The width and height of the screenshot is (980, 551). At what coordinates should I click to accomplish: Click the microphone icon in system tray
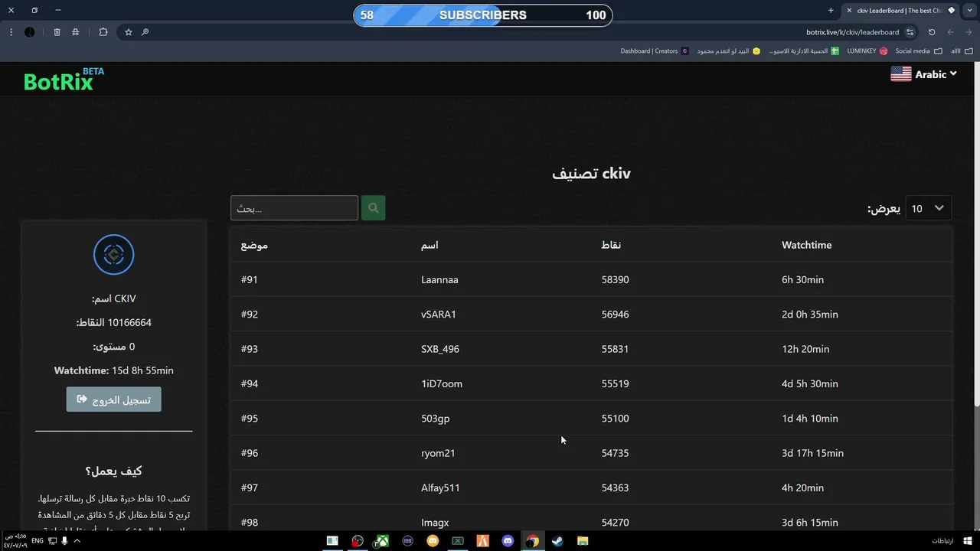(64, 541)
